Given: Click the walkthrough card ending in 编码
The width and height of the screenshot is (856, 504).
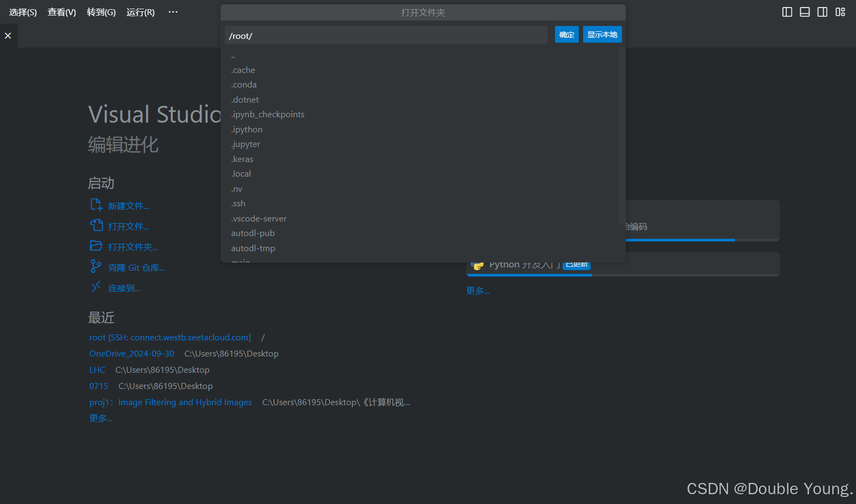Looking at the screenshot, I should (x=703, y=221).
